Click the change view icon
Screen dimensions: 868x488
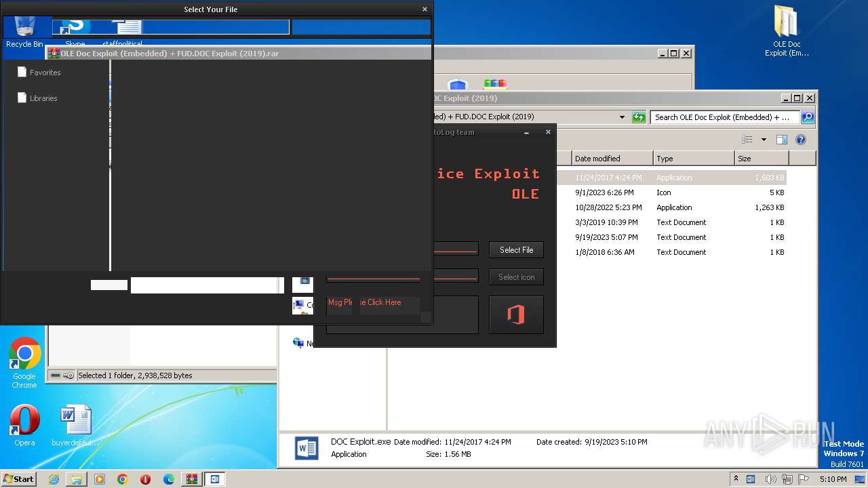pos(747,140)
